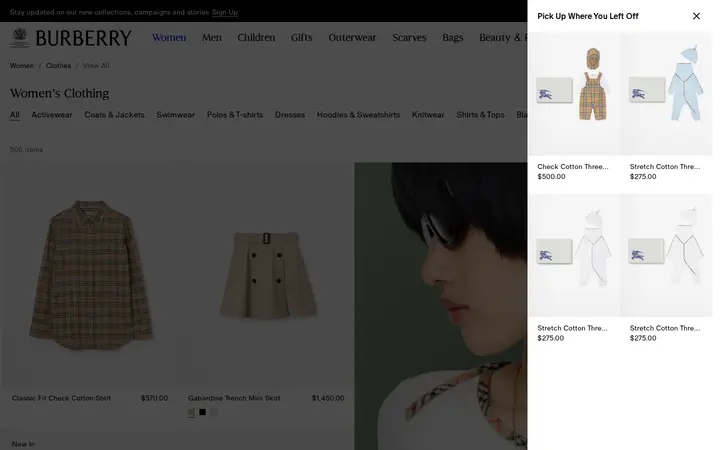This screenshot has width=720, height=450.
Task: Click the New In label
Action: point(23,444)
